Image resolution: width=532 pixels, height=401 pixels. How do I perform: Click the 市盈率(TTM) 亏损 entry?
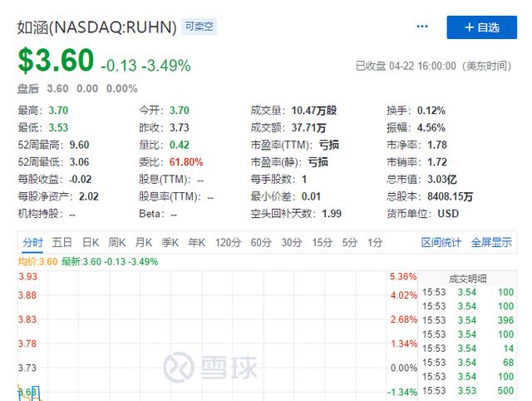tap(295, 145)
